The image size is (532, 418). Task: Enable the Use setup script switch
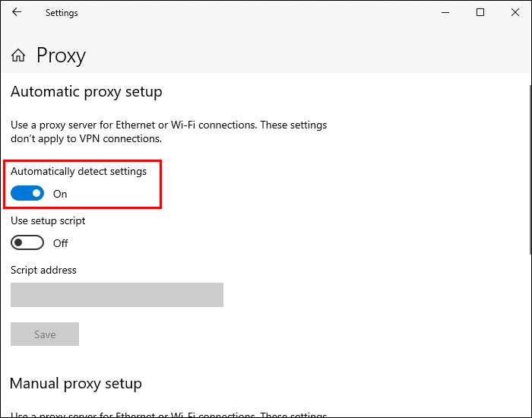pyautogui.click(x=27, y=243)
